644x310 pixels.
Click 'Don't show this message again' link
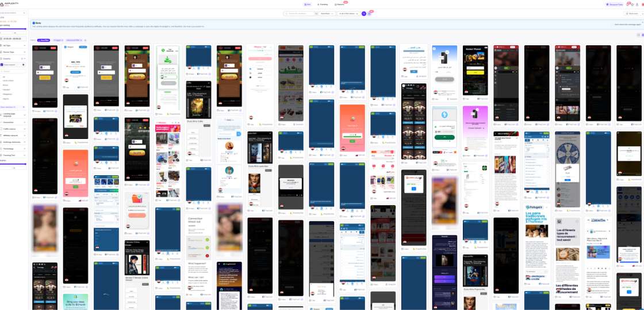[x=627, y=25]
